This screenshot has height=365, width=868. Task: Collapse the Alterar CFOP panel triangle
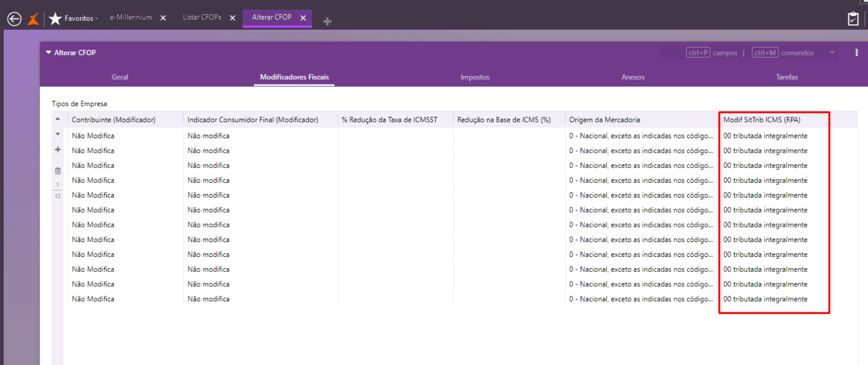[x=48, y=53]
